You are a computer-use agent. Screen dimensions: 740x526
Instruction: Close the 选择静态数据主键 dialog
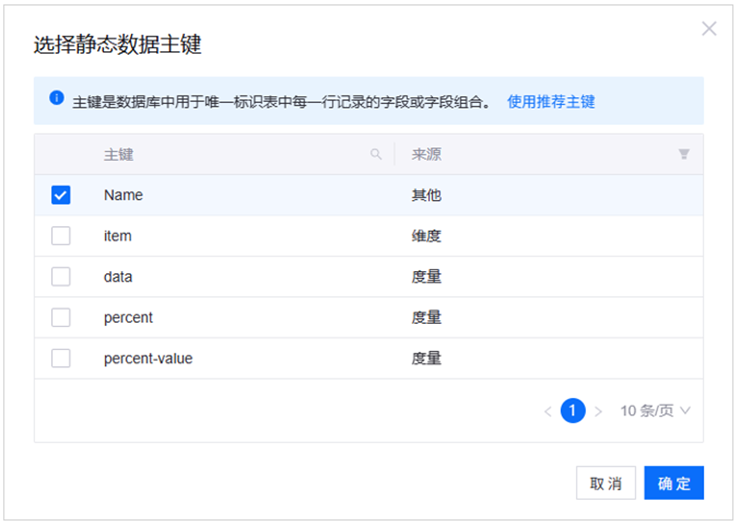(x=709, y=29)
